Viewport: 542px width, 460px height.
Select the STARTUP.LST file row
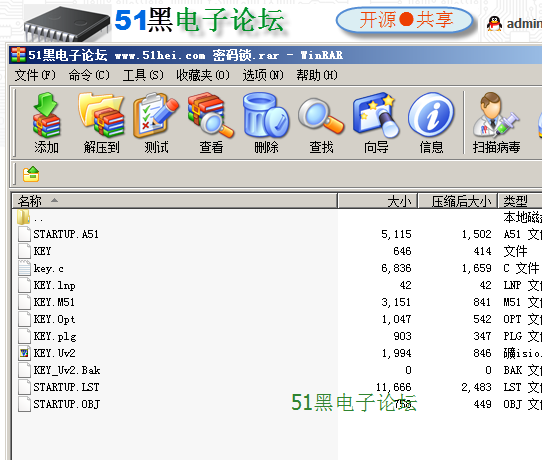tap(66, 387)
